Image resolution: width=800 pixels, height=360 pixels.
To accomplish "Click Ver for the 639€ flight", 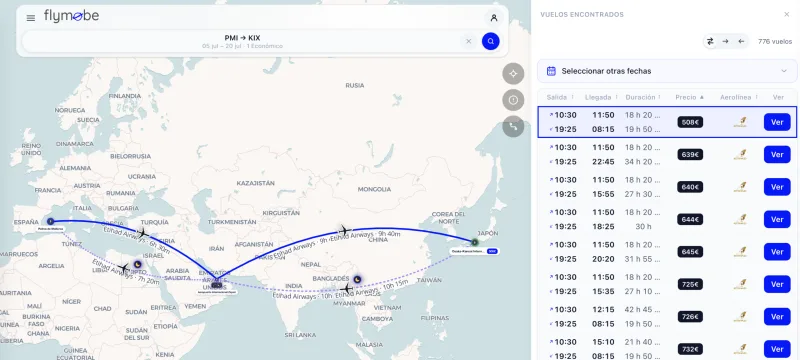I will point(777,155).
